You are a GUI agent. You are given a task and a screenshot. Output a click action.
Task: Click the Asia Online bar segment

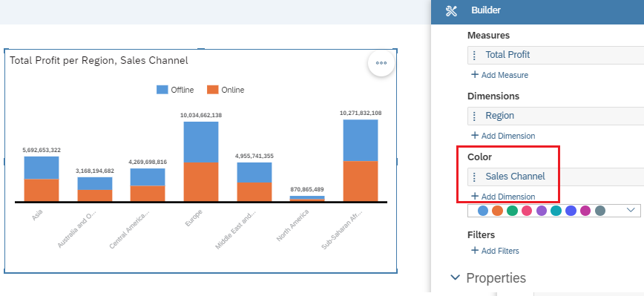[x=42, y=190]
